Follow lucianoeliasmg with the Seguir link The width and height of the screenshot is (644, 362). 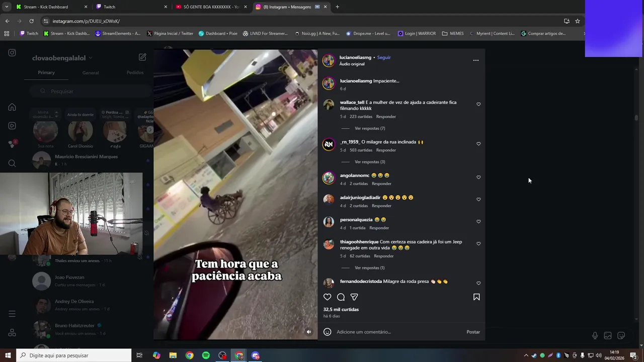point(384,57)
